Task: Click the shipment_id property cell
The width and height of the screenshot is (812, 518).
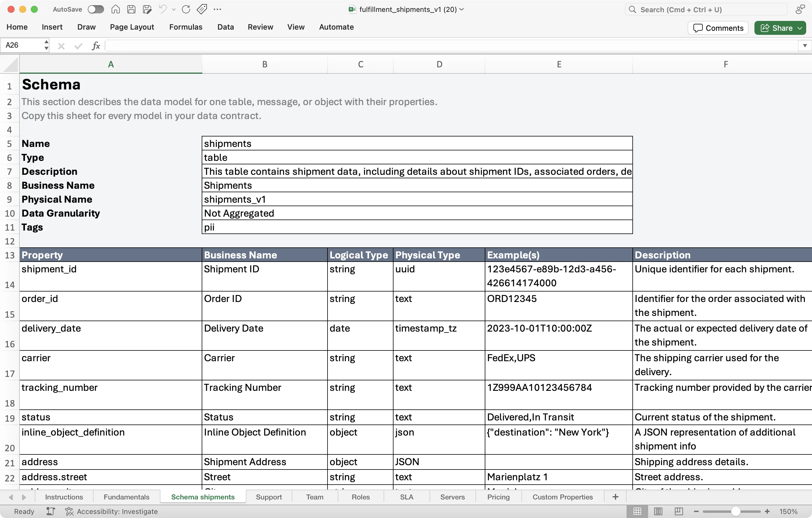Action: click(111, 276)
